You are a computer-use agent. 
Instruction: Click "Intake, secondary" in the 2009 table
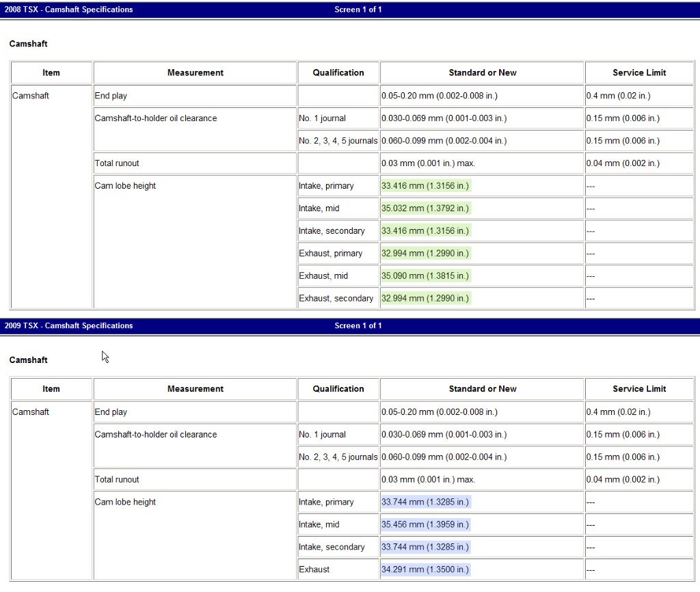tap(332, 547)
